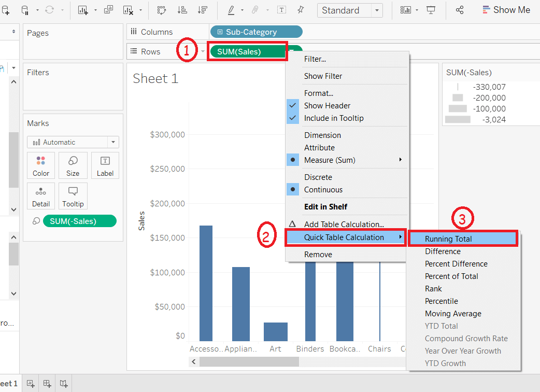Click the Sheet 1 tab at bottom
Viewport: 540px width, 392px height.
point(9,383)
